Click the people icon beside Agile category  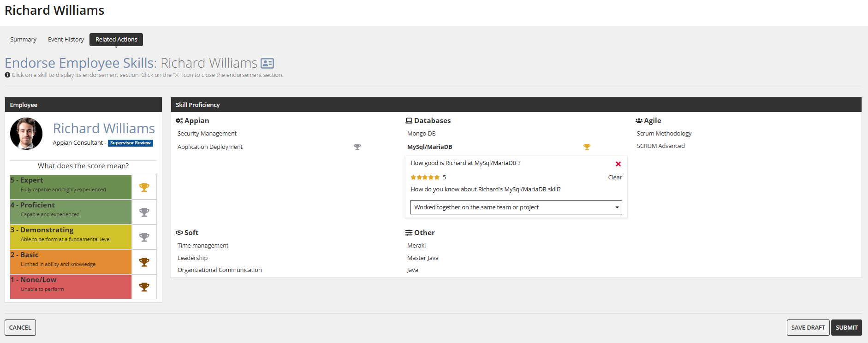639,121
